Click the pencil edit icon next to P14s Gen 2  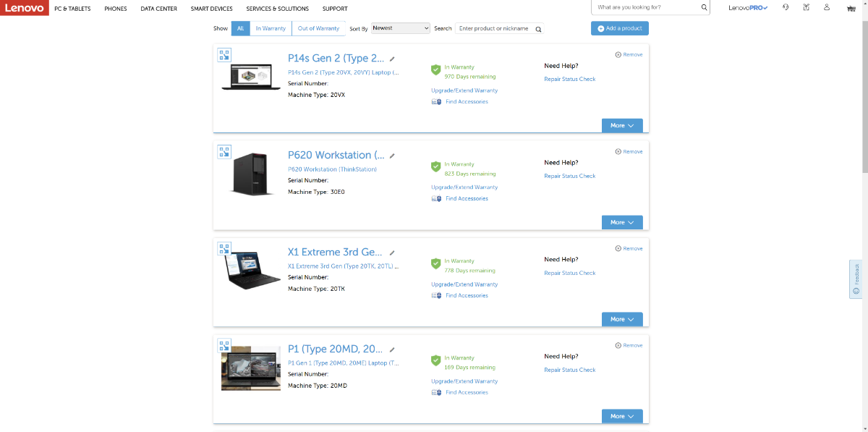(392, 59)
